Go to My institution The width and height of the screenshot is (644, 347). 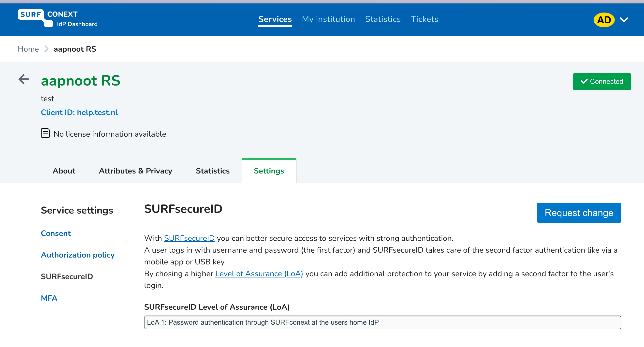328,19
